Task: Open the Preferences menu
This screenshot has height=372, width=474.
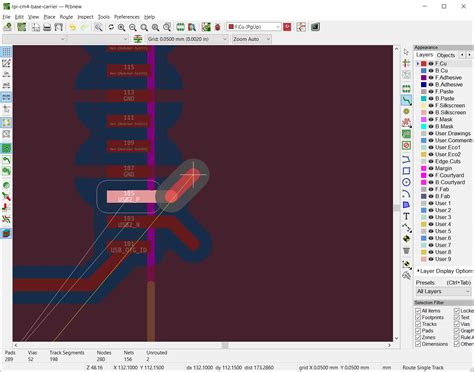Action: (127, 17)
